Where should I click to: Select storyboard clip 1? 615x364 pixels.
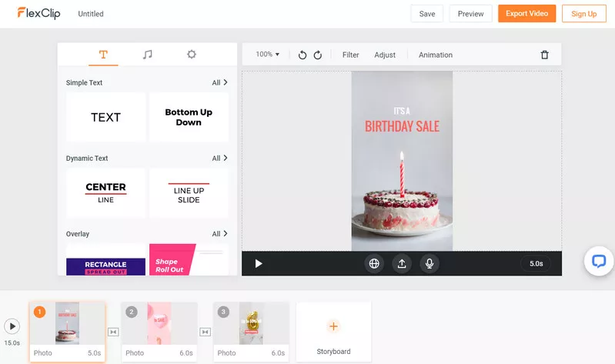68,332
